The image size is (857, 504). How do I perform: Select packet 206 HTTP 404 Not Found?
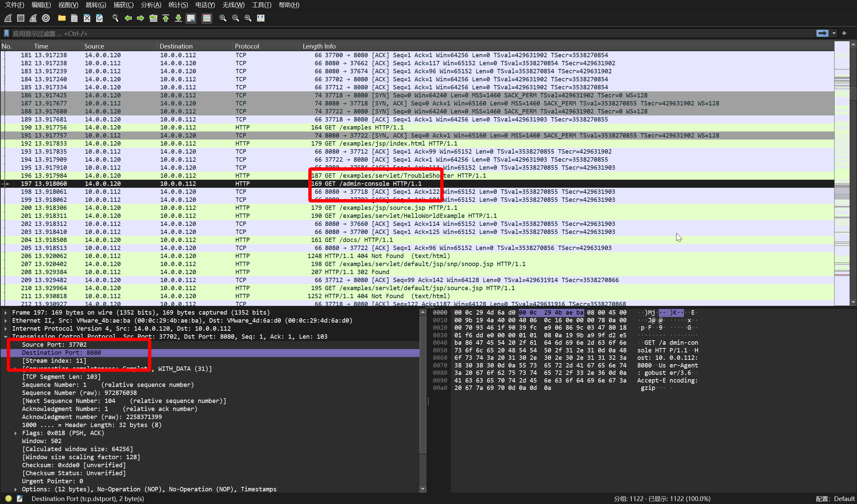pyautogui.click(x=417, y=256)
